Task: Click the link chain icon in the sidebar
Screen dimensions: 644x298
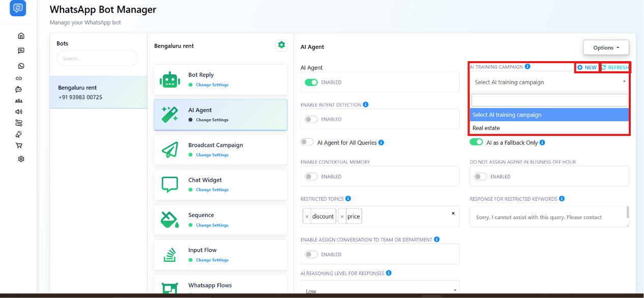Action: (19, 78)
